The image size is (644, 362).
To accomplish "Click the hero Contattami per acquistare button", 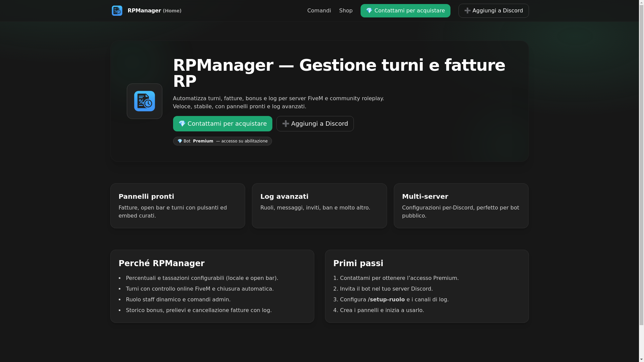I will [x=222, y=124].
